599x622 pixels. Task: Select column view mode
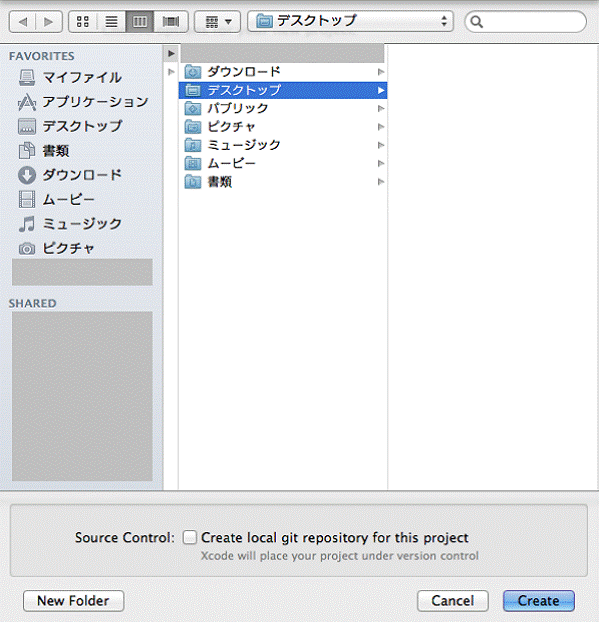140,21
